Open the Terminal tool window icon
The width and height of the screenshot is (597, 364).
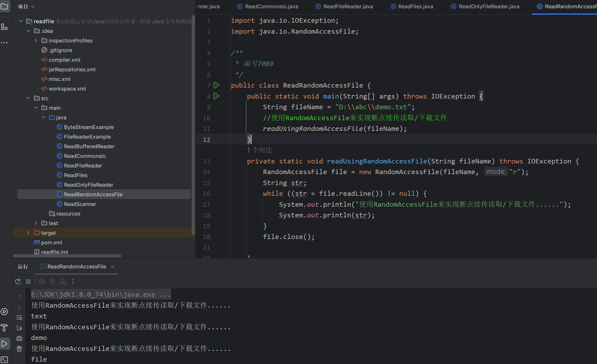point(4,359)
